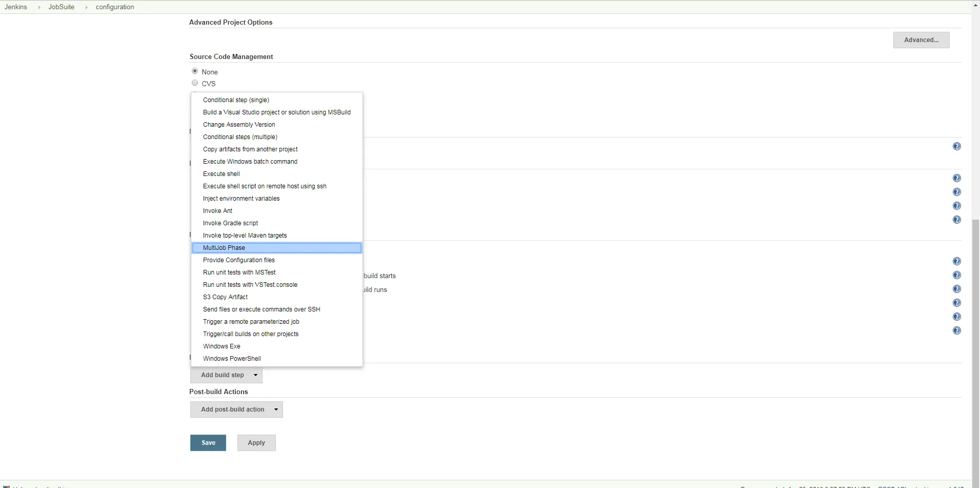Choose the highlighted MultiJob Phase item

click(277, 248)
